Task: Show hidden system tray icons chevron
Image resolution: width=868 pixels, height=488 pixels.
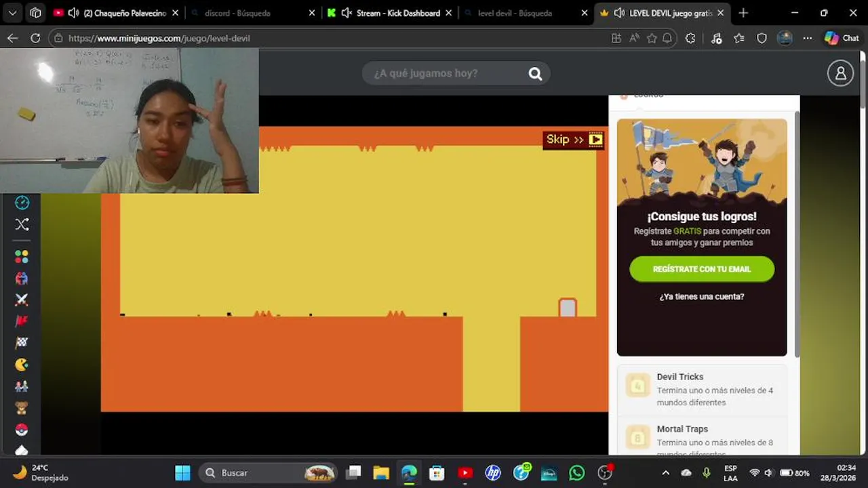Action: pos(666,472)
